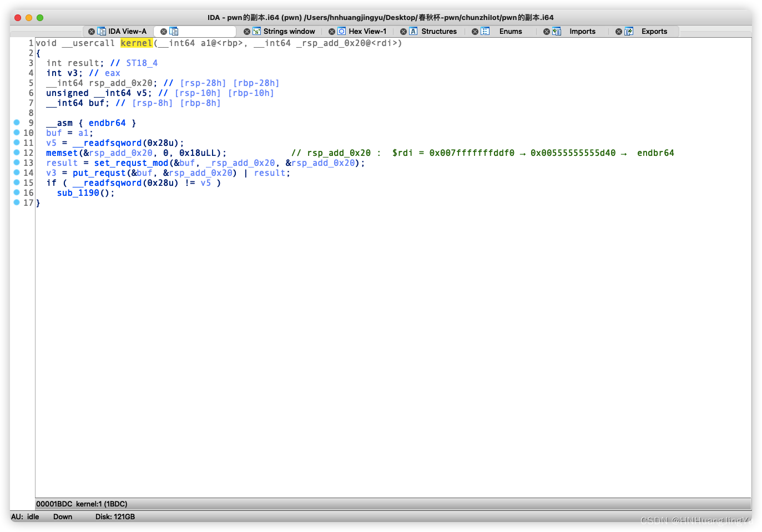Image resolution: width=762 pixels, height=532 pixels.
Task: Toggle breakpoint dot on line 14
Action: click(x=17, y=173)
